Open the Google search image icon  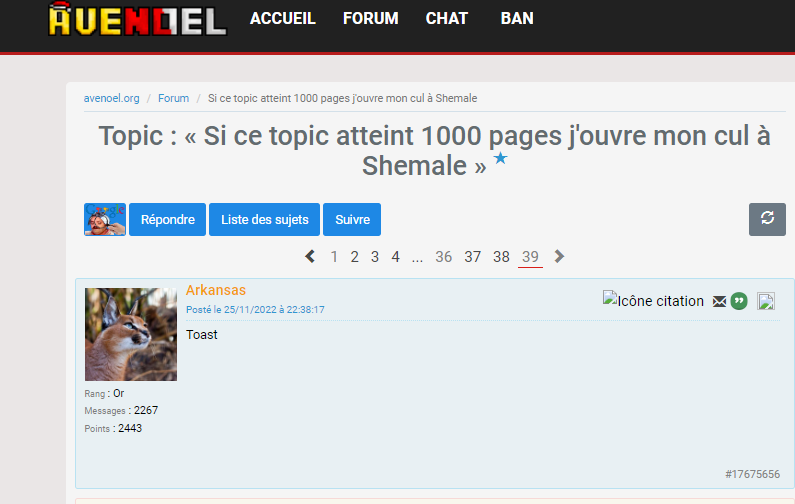click(x=105, y=220)
